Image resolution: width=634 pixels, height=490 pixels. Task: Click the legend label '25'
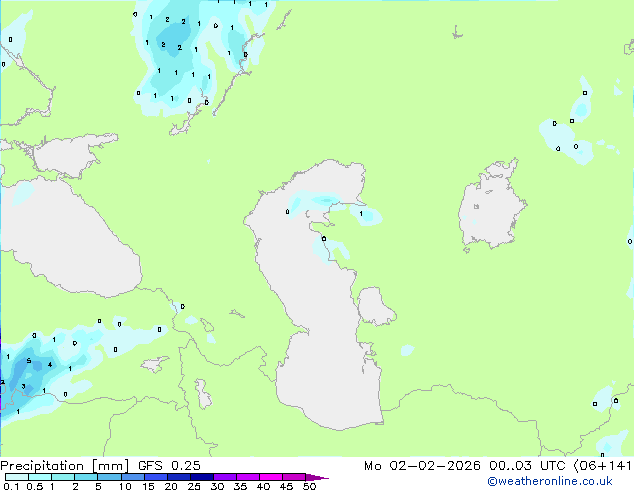[194, 486]
